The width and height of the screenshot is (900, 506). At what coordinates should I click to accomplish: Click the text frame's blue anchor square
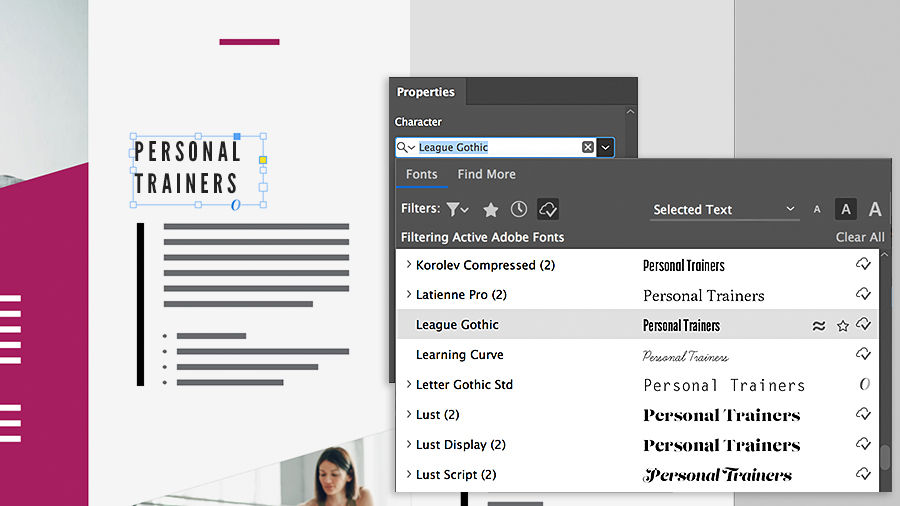(237, 137)
